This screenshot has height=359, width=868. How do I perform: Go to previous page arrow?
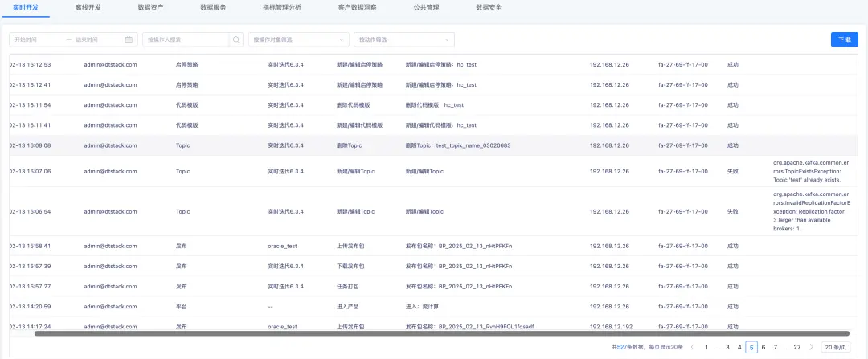[693, 348]
